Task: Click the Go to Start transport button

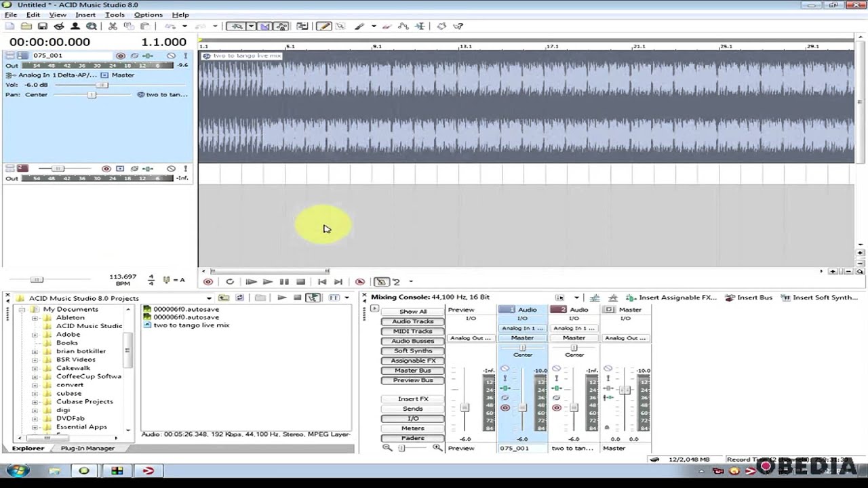Action: pos(322,282)
